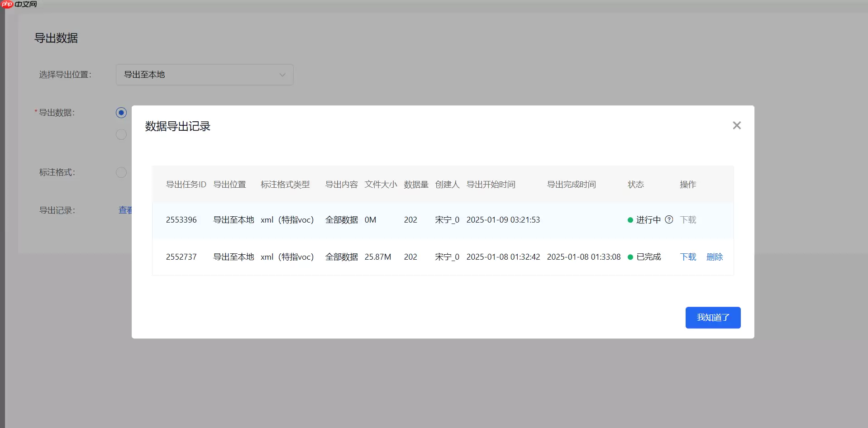Click the greyed-out 下载 for task 2553396

pos(688,220)
